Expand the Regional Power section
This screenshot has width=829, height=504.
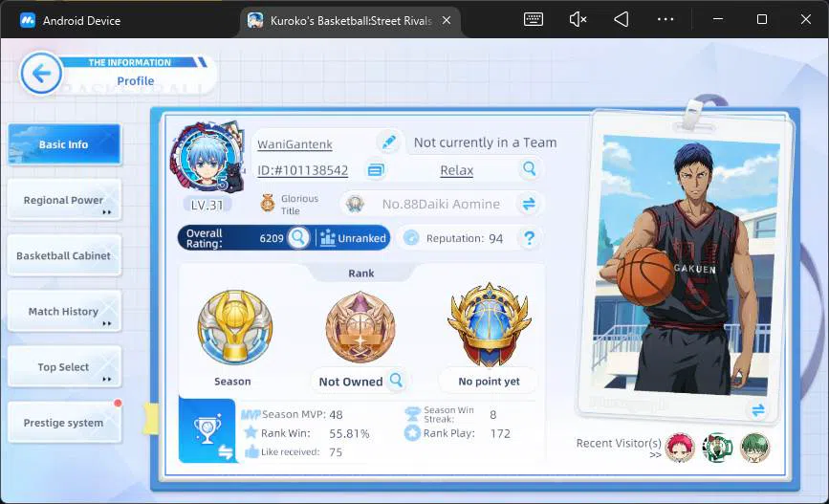click(x=64, y=200)
